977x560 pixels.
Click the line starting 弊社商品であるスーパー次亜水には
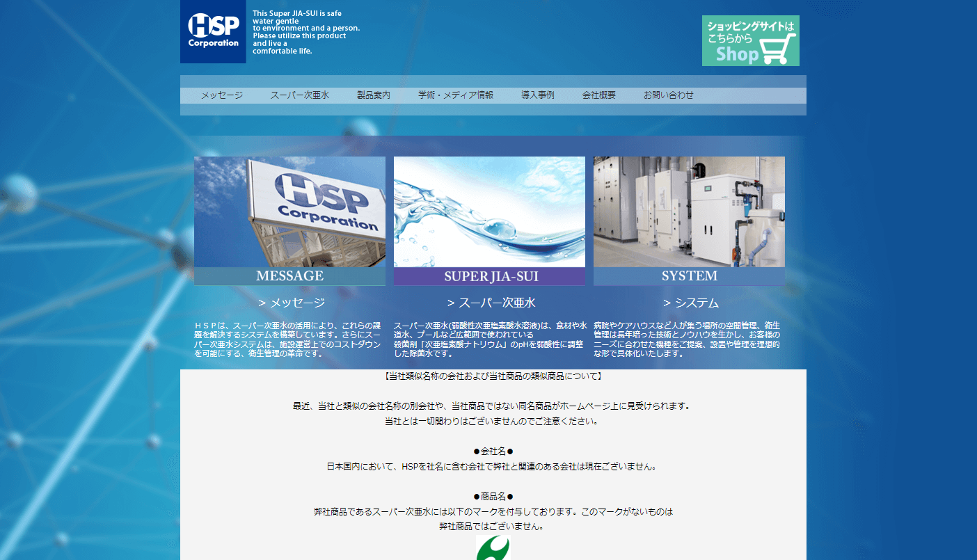point(493,511)
